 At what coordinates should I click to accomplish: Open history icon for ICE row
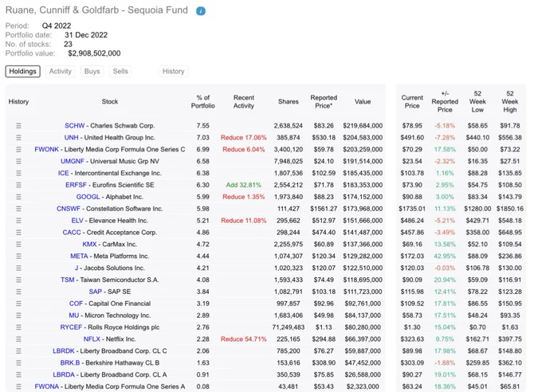pos(18,173)
